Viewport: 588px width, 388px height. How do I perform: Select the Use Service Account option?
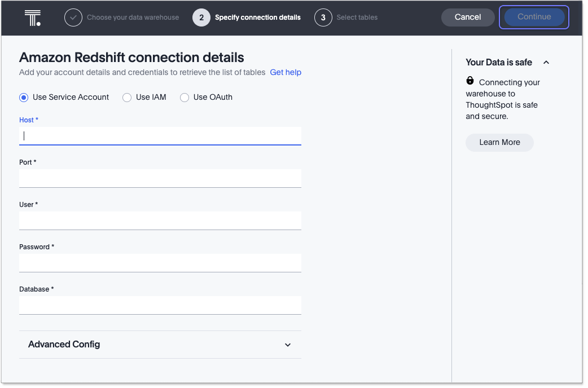coord(24,98)
